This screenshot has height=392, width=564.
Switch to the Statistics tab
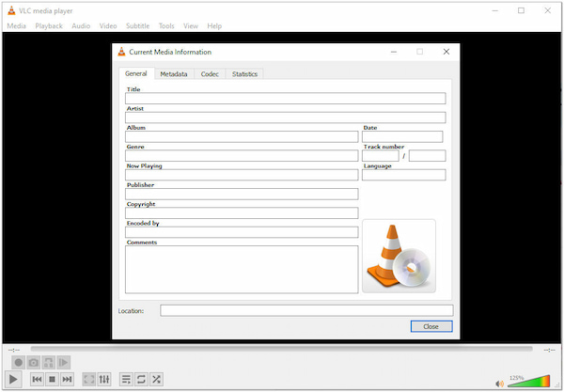pos(244,74)
